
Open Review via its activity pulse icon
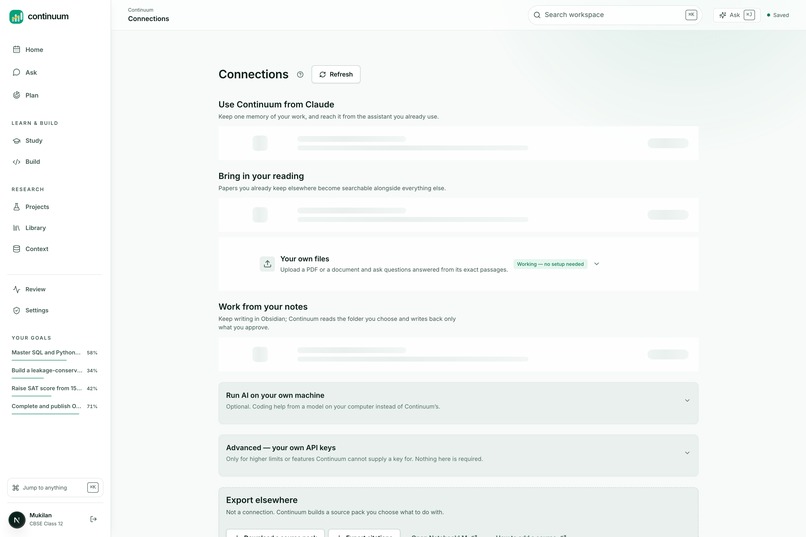point(16,289)
